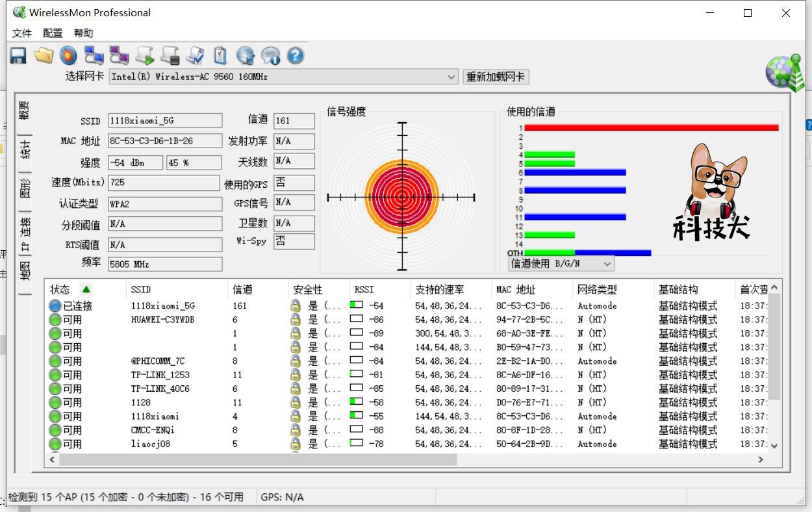Click the horizontal scrollbar right arrow
Viewport: 812px width, 512px height.
[760, 459]
